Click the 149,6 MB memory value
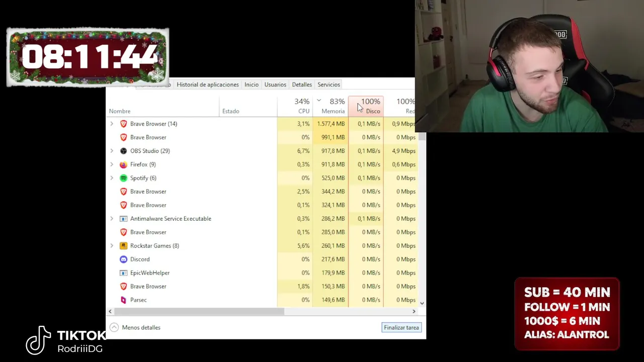Viewport: 644px width, 362px height. [x=333, y=300]
